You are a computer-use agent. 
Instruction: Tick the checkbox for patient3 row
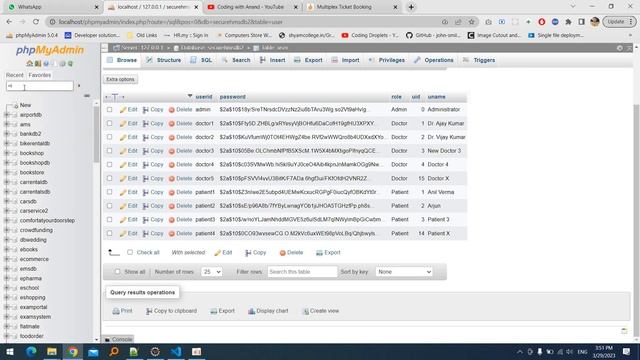tap(109, 220)
